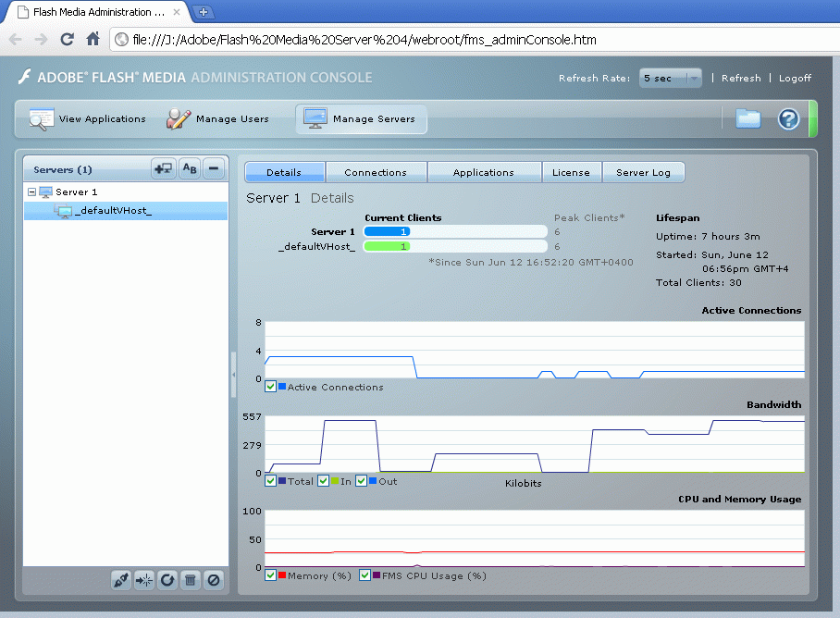The height and width of the screenshot is (618, 840).
Task: Click the stop server icon
Action: coord(213,580)
